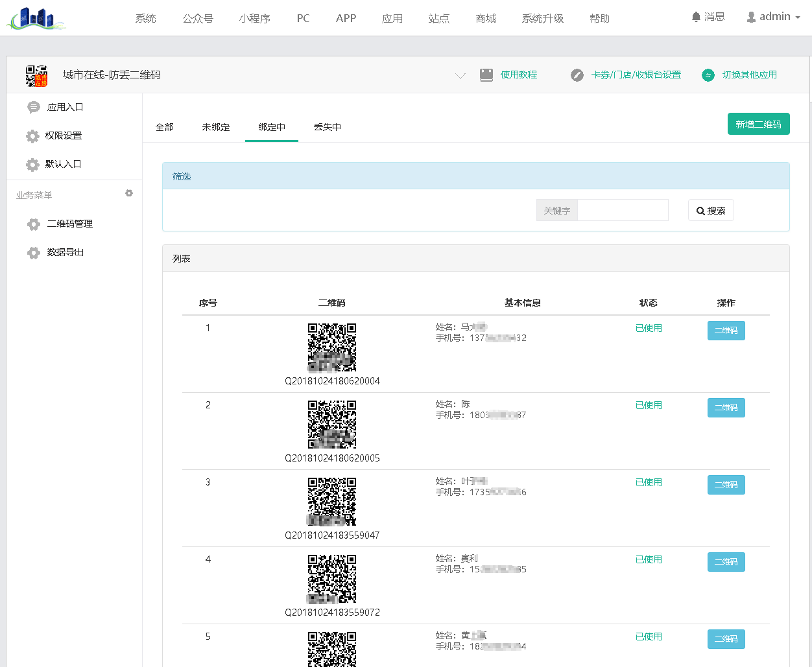
Task: Click 二维码 button in row 5
Action: pos(726,639)
